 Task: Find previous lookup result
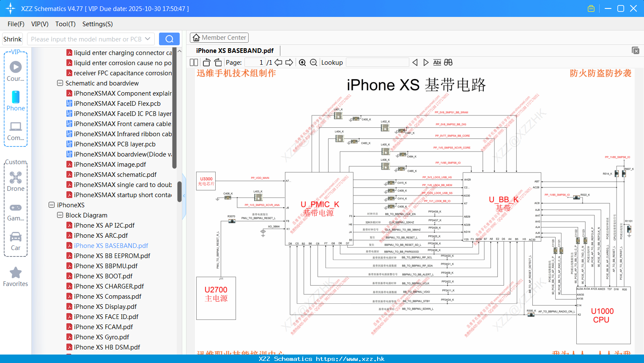click(415, 62)
